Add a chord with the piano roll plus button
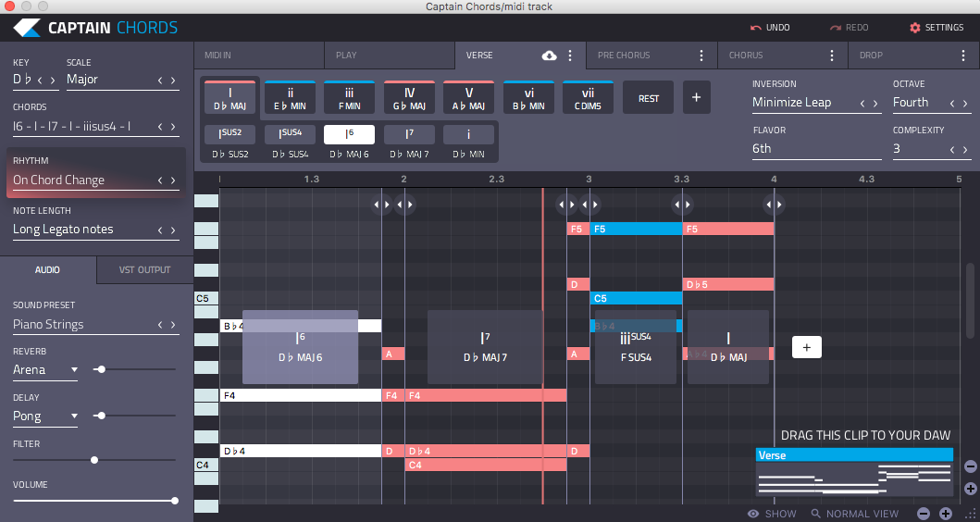 [806, 347]
